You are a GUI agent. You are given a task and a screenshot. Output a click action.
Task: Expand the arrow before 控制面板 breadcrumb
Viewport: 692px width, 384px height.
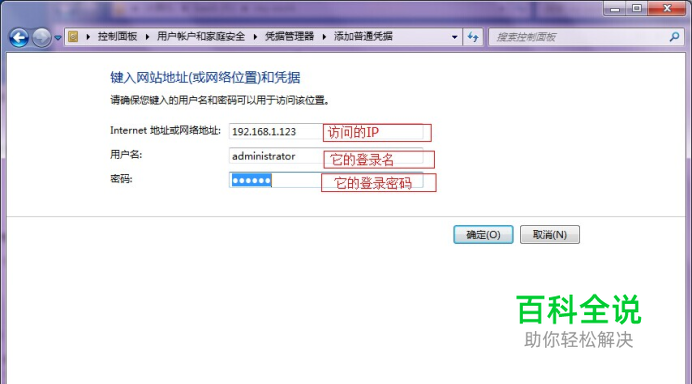tap(88, 37)
